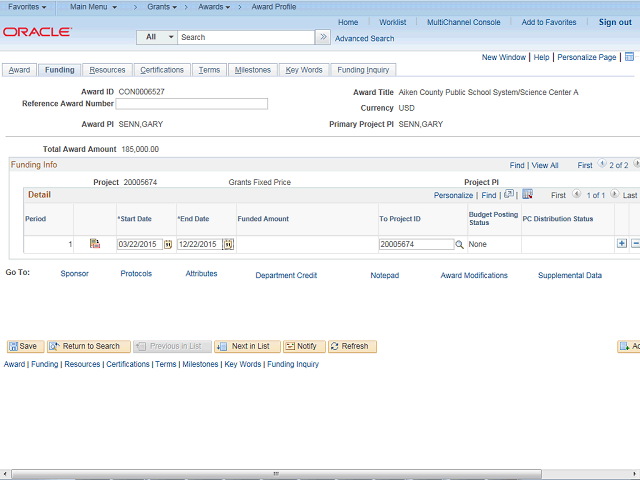Click the search go arrow button
640x480 pixels.
tap(323, 37)
